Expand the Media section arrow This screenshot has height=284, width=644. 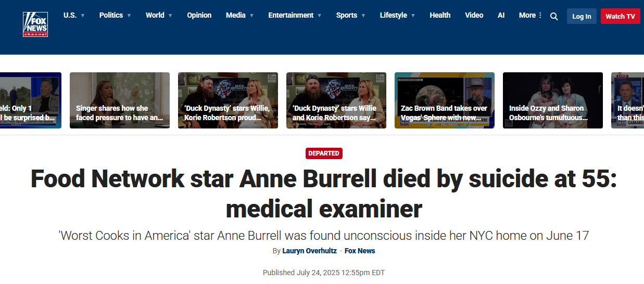click(x=252, y=16)
